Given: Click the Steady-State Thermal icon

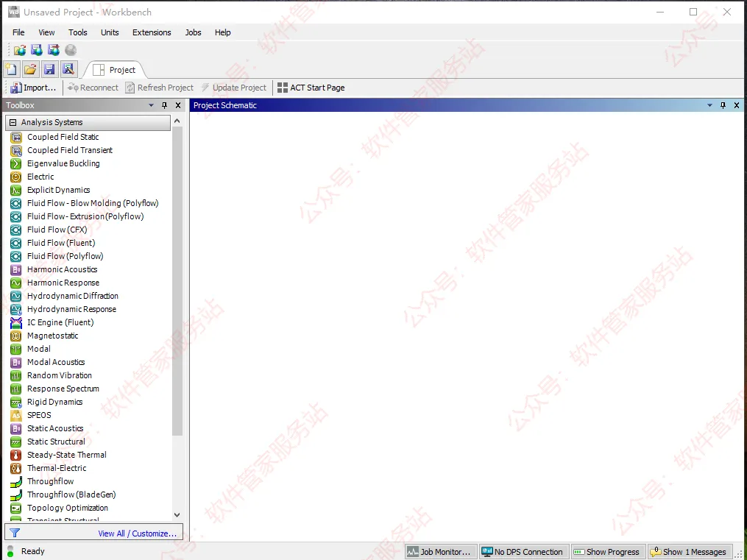Looking at the screenshot, I should tap(15, 456).
